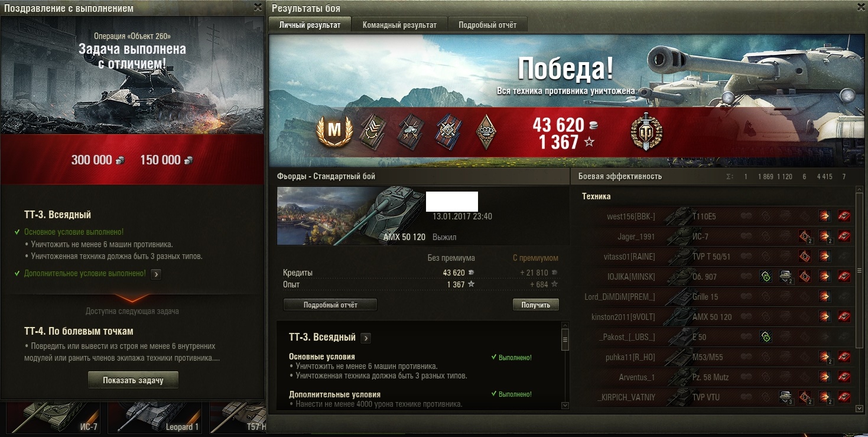This screenshot has width=868, height=437.
Task: Click the crit icon in vitass01 row
Action: [805, 257]
